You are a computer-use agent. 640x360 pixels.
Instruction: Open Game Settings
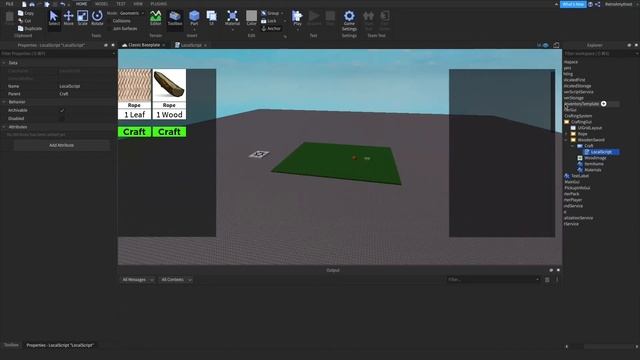click(349, 20)
